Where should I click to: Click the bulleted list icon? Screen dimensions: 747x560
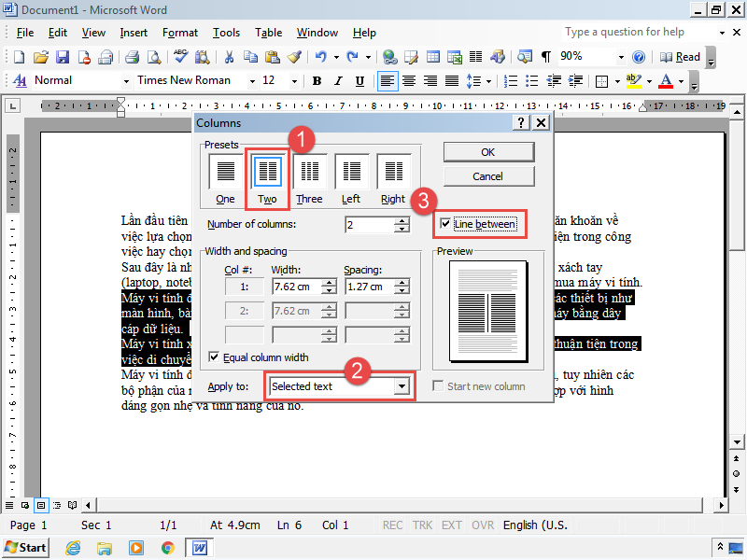pos(531,81)
